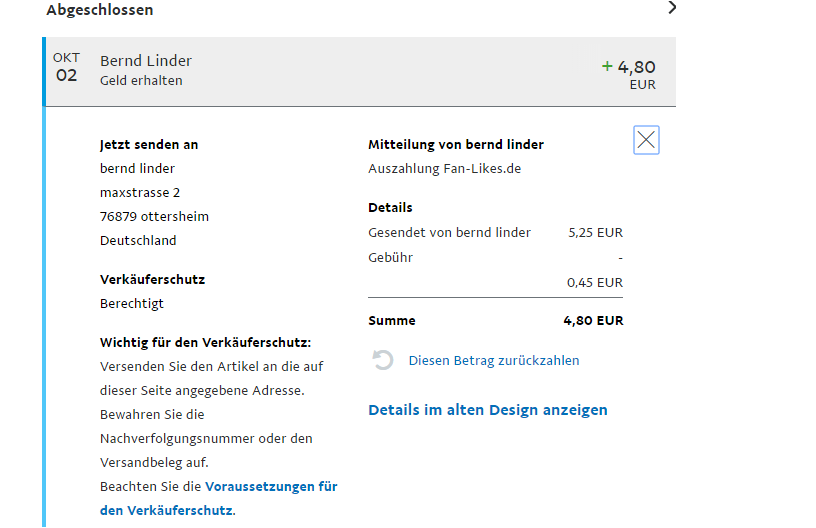816x528 pixels.
Task: Click the 'Auszahlung Fan-Likes.de' message text
Action: [x=444, y=168]
